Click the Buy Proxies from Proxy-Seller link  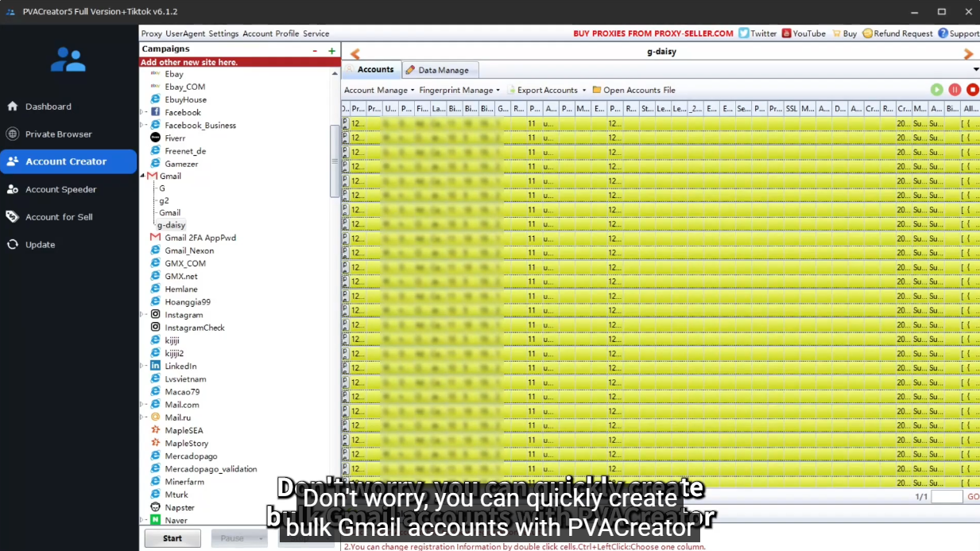pos(653,33)
